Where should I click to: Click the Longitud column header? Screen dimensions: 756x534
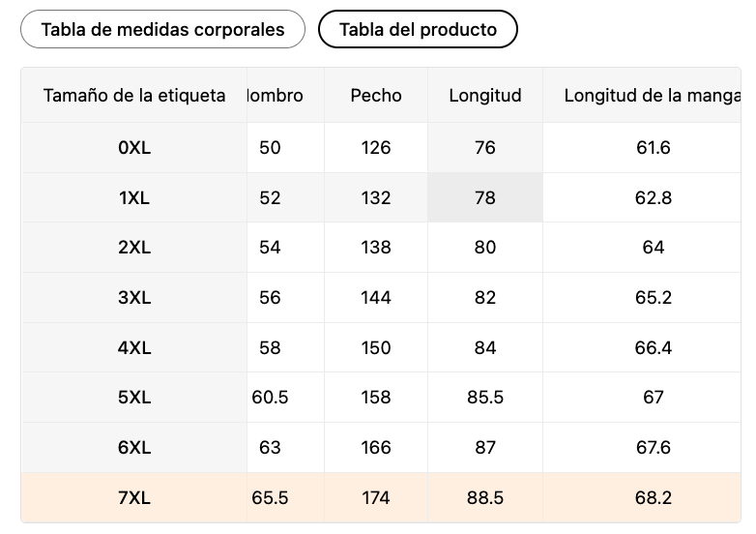pos(485,95)
